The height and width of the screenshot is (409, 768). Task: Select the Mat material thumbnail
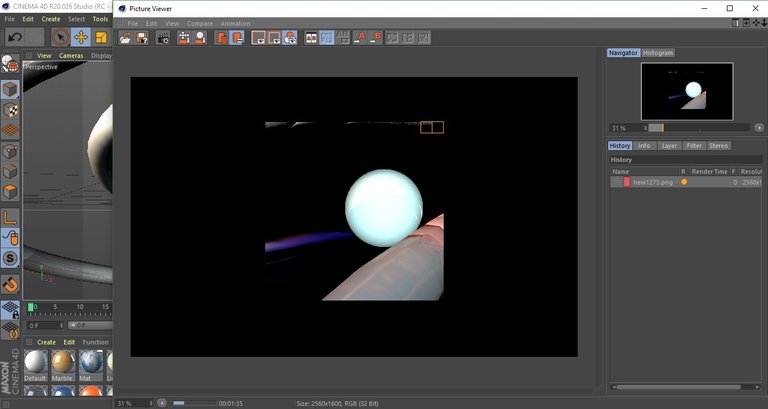(x=91, y=365)
